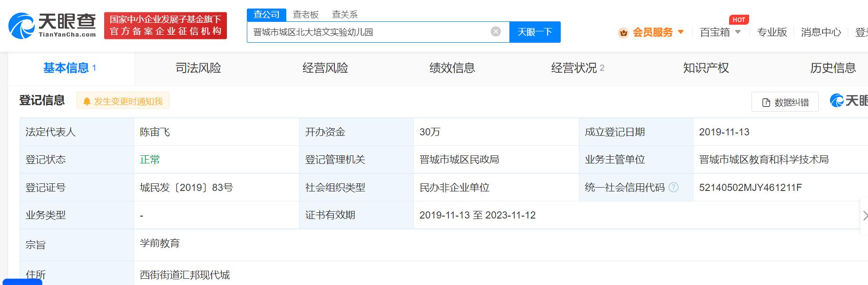
Task: Click the authority 晋城市城区民政局
Action: tap(459, 160)
